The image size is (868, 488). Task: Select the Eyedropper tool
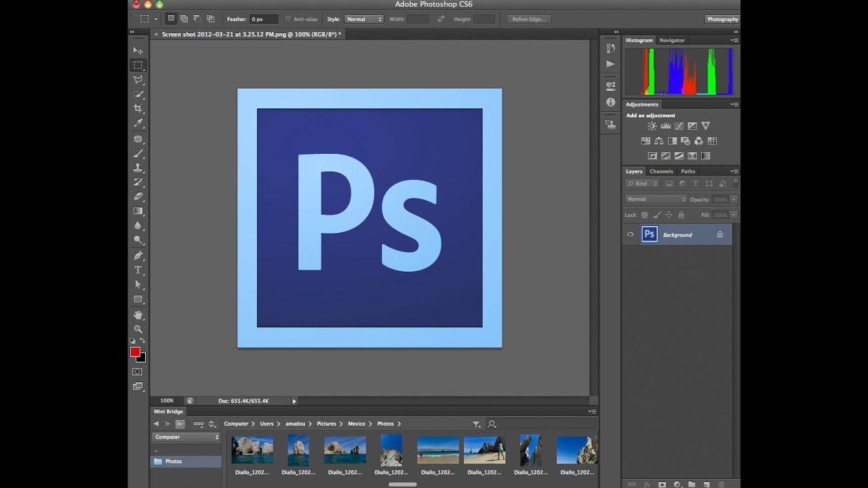coord(138,123)
